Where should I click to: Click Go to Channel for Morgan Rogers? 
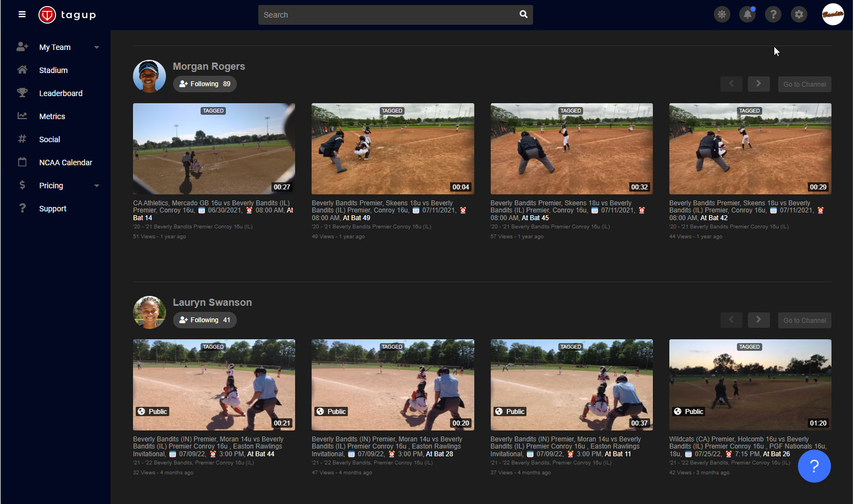point(805,83)
